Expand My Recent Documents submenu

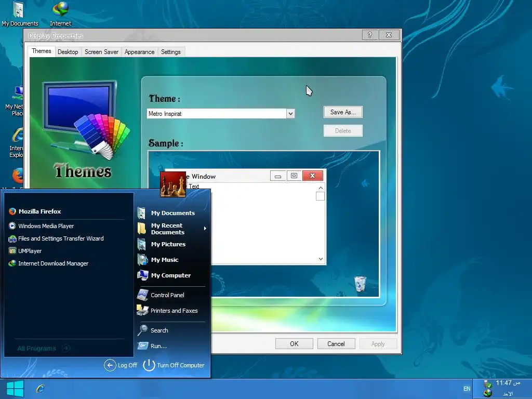point(171,229)
